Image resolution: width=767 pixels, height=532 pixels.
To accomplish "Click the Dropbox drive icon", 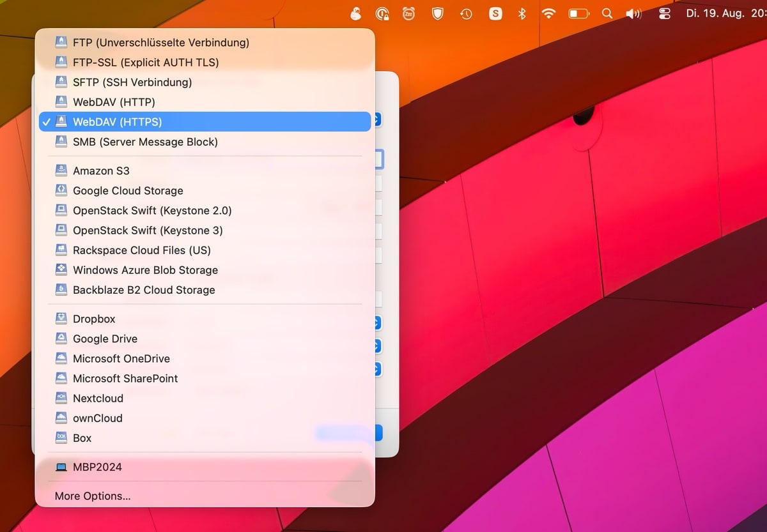I will pyautogui.click(x=61, y=319).
